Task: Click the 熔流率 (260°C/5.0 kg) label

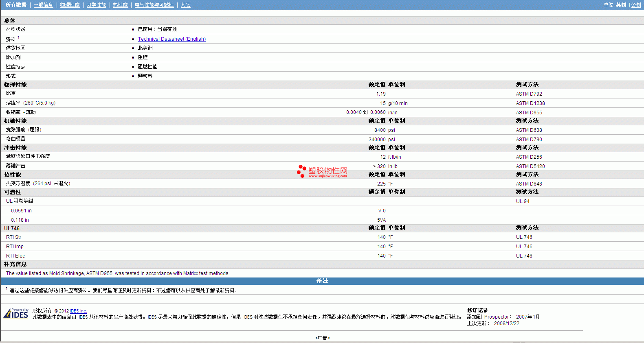Action: point(31,103)
